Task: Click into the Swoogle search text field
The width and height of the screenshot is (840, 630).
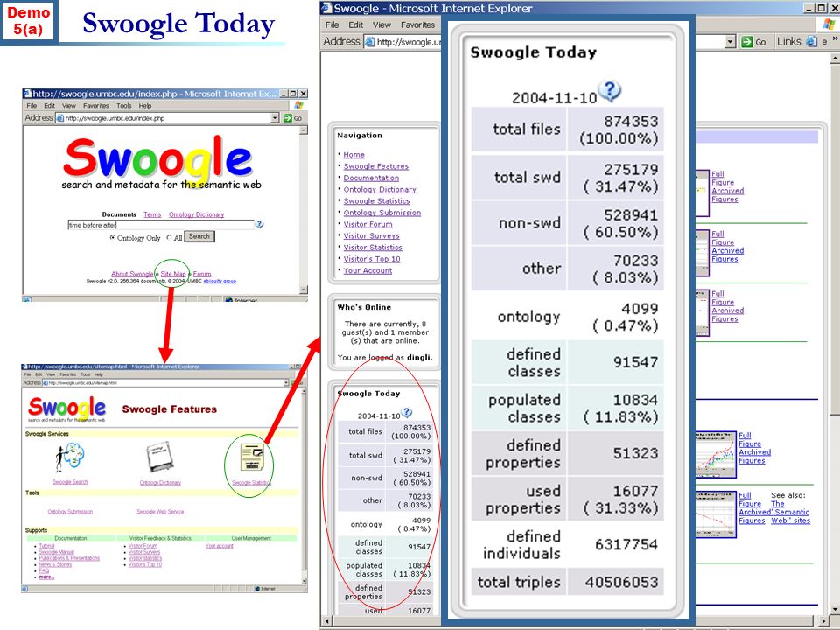Action: [x=161, y=225]
